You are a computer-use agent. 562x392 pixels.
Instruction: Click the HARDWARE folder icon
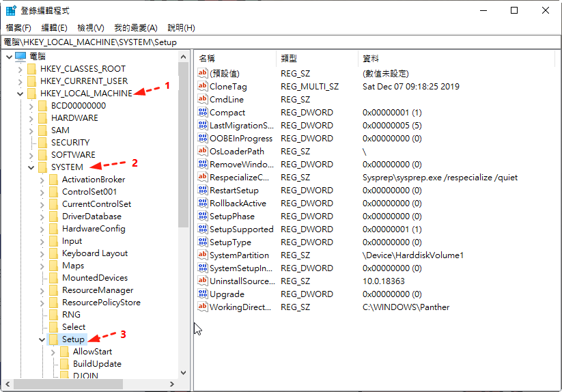point(42,118)
